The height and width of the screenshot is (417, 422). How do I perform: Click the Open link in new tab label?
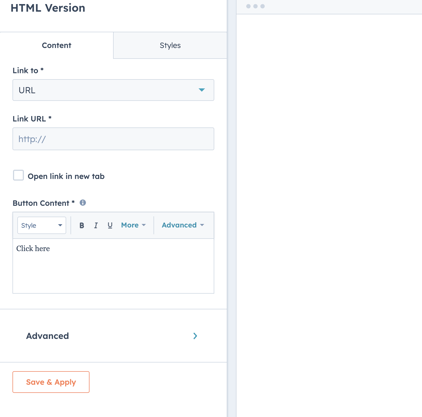point(66,176)
